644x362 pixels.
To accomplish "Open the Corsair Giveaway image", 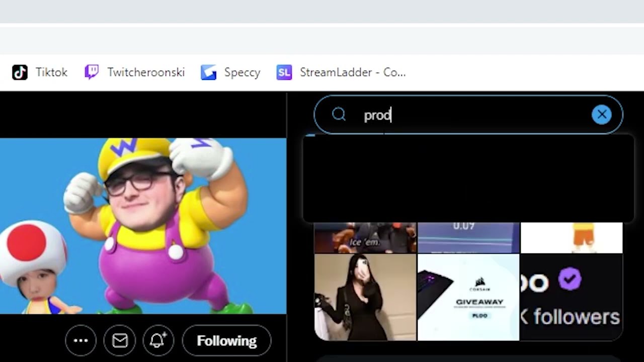I will point(468,297).
